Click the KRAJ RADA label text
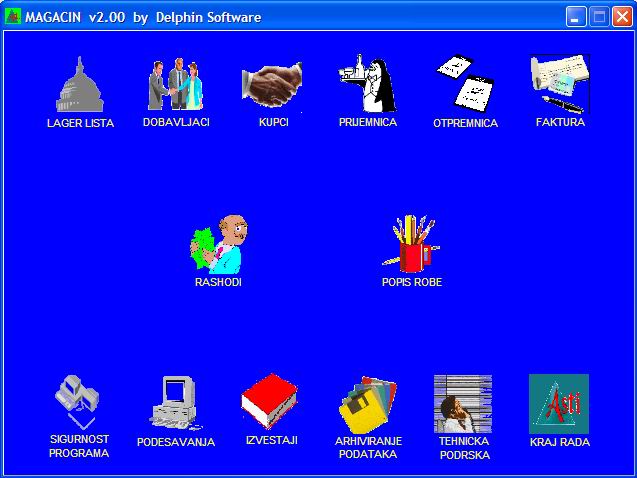 click(x=560, y=442)
